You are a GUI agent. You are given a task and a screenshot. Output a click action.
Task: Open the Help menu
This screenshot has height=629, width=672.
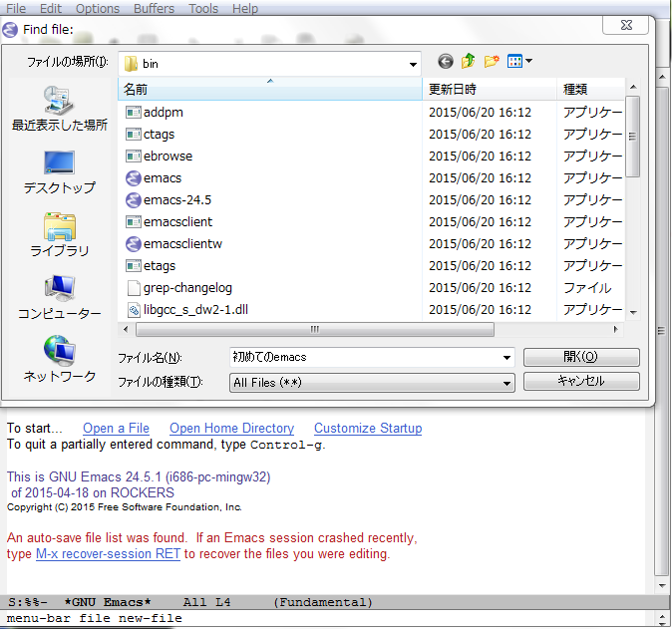coord(245,8)
